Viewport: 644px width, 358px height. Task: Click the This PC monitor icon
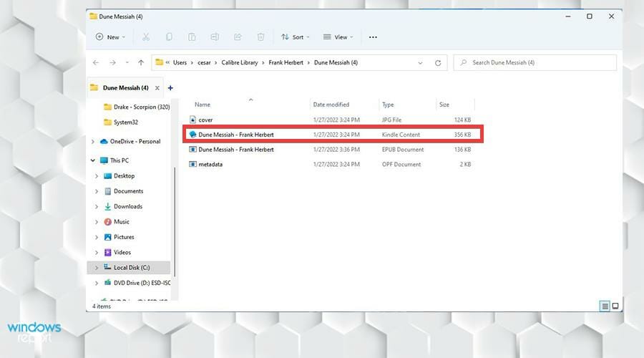click(104, 160)
